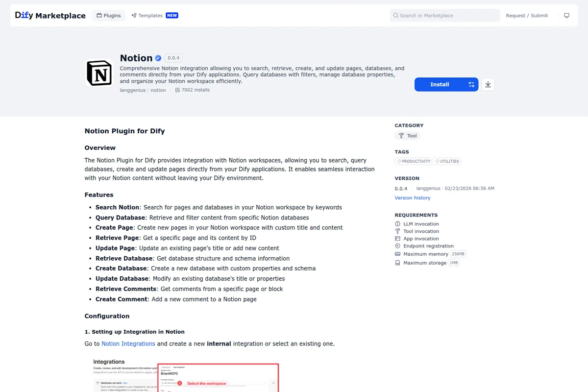Open the download plugin package icon
The width and height of the screenshot is (588, 392).
click(x=488, y=84)
